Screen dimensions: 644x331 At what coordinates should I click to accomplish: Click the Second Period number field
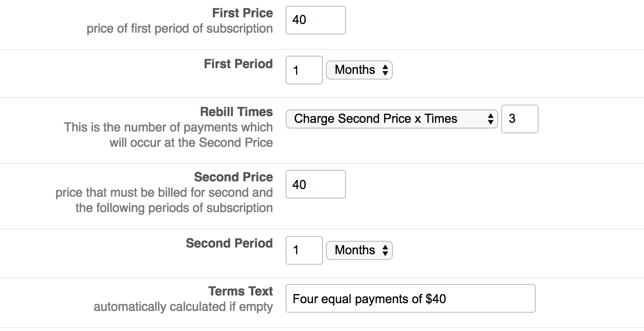click(x=304, y=250)
